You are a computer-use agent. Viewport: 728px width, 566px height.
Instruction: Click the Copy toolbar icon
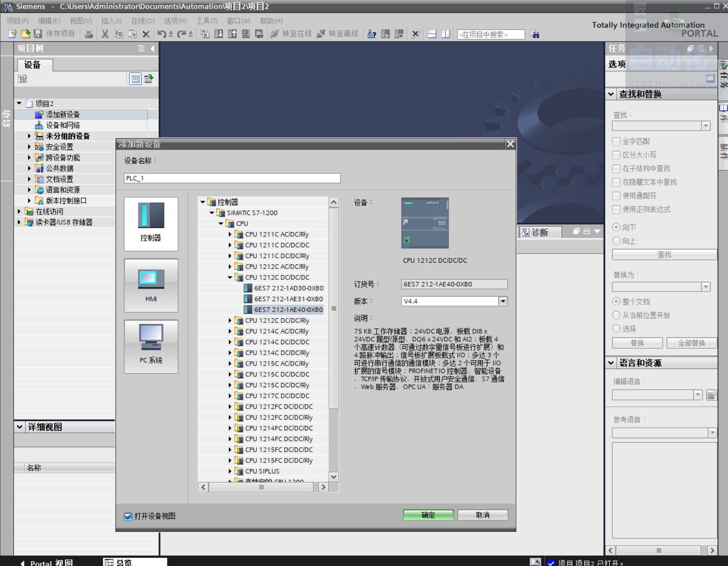pyautogui.click(x=118, y=34)
